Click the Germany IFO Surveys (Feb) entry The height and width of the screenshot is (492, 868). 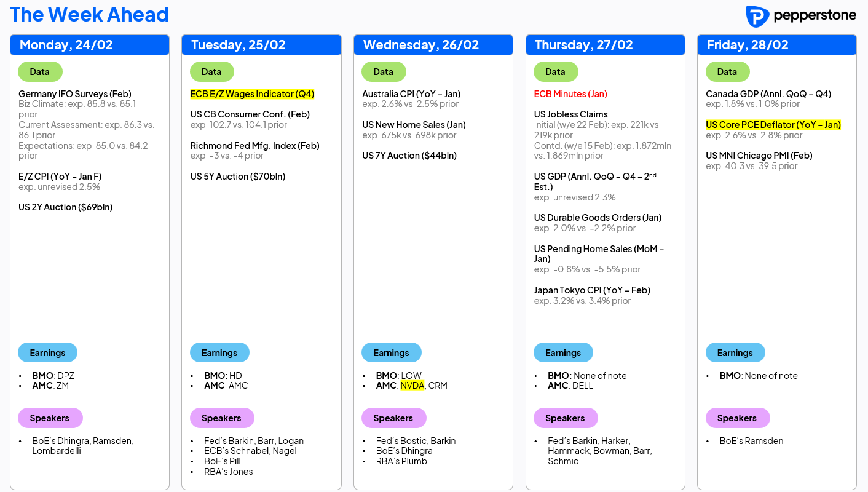point(75,94)
